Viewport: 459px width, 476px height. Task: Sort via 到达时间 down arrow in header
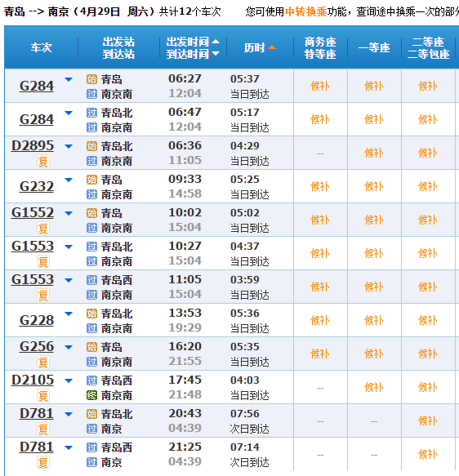216,54
